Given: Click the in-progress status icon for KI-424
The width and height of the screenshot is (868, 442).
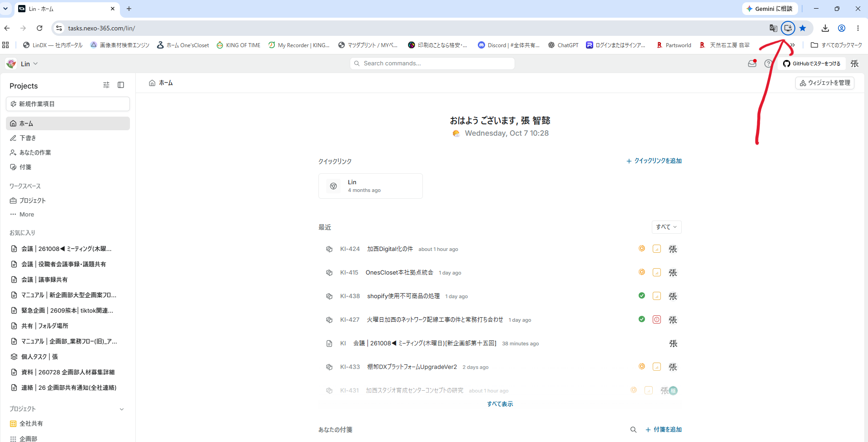Looking at the screenshot, I should [x=642, y=248].
